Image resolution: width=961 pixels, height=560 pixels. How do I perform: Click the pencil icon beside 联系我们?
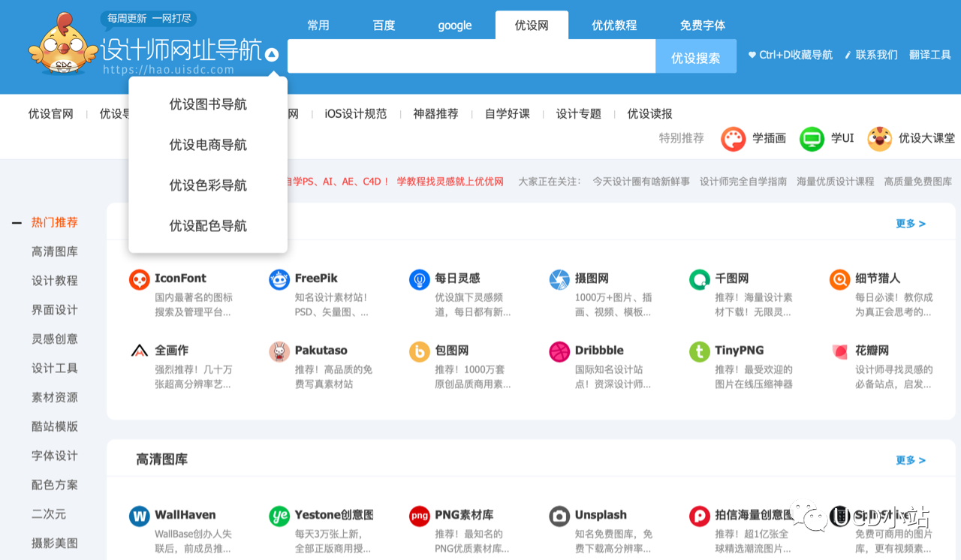pyautogui.click(x=848, y=55)
